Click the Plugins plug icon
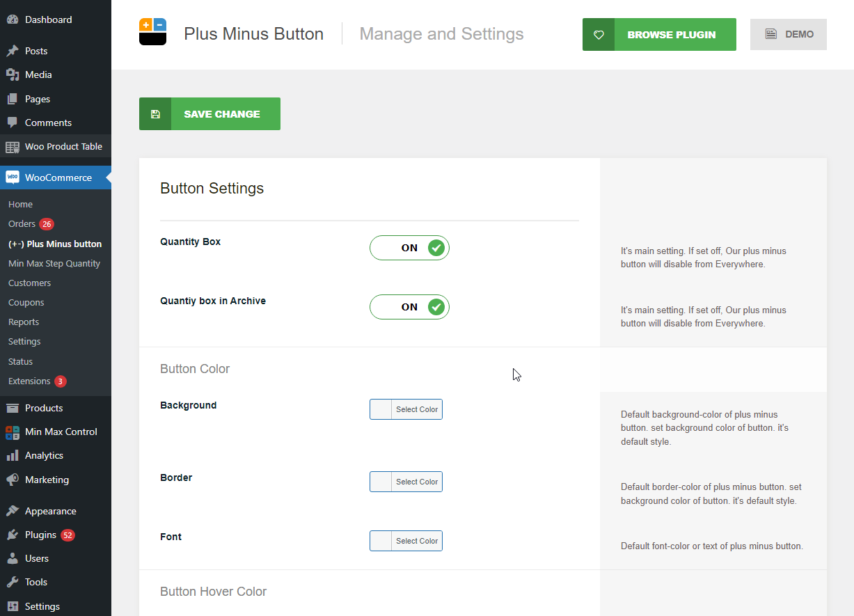The image size is (854, 616). 13,535
